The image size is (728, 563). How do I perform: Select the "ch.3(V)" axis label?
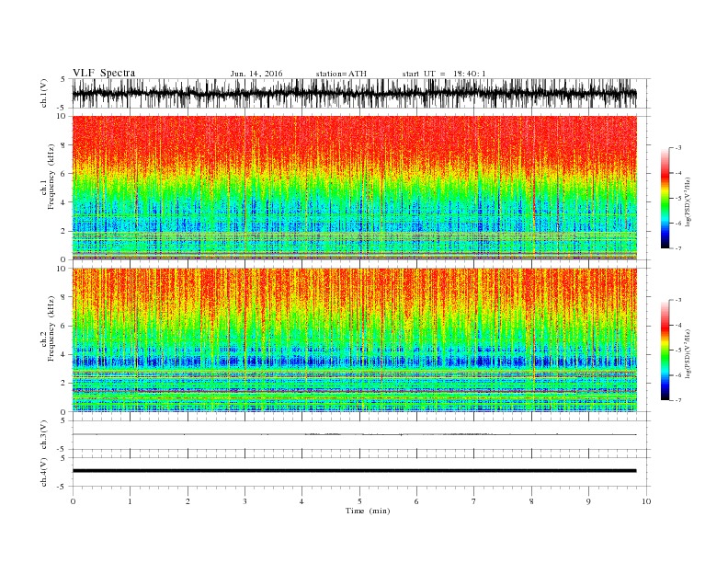(x=44, y=435)
